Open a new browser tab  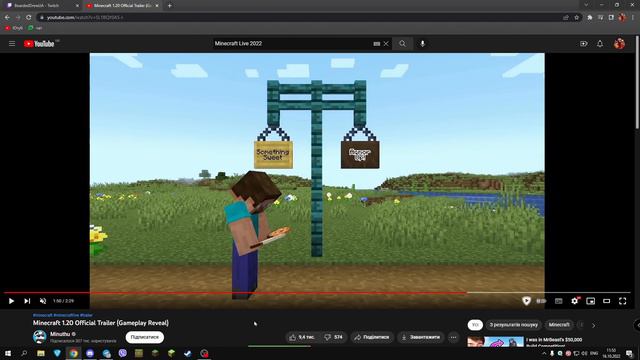pyautogui.click(x=170, y=6)
